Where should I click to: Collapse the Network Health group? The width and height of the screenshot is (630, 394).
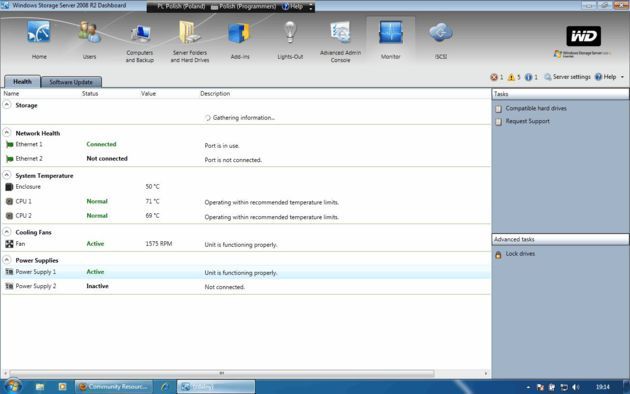7,133
